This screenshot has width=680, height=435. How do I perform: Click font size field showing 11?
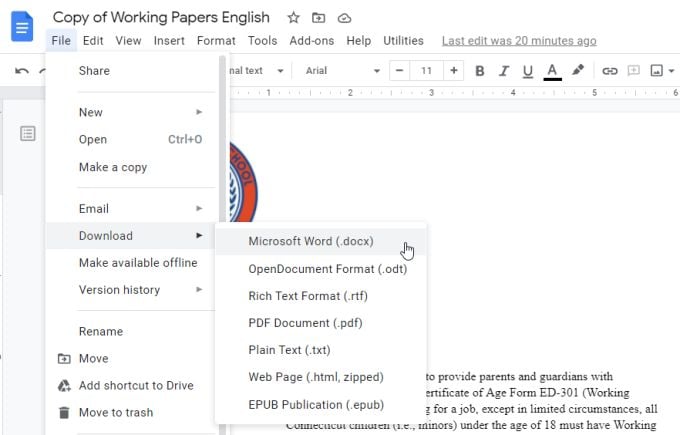[426, 70]
